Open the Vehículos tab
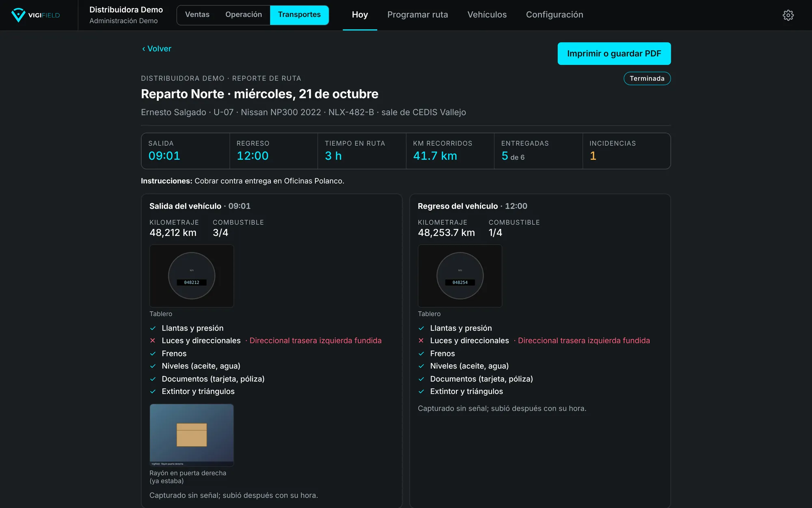Viewport: 812px width, 508px height. 487,15
